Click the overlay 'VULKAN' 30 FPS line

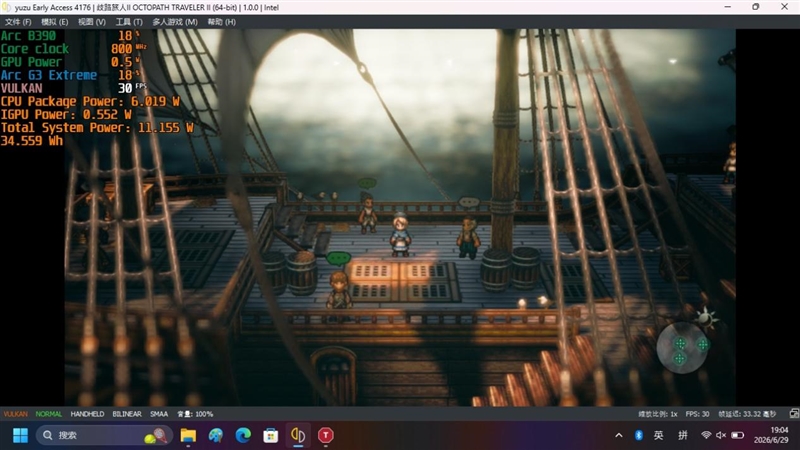73,88
